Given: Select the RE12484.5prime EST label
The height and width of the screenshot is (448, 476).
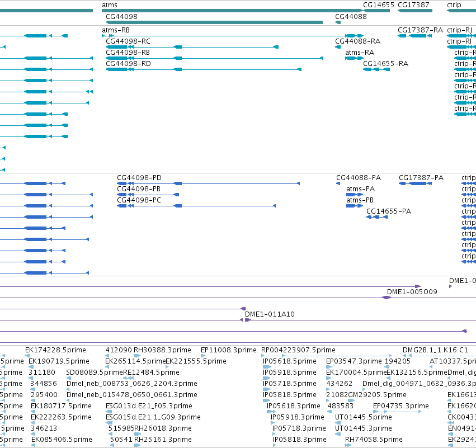Looking at the screenshot, I should 151,372.
